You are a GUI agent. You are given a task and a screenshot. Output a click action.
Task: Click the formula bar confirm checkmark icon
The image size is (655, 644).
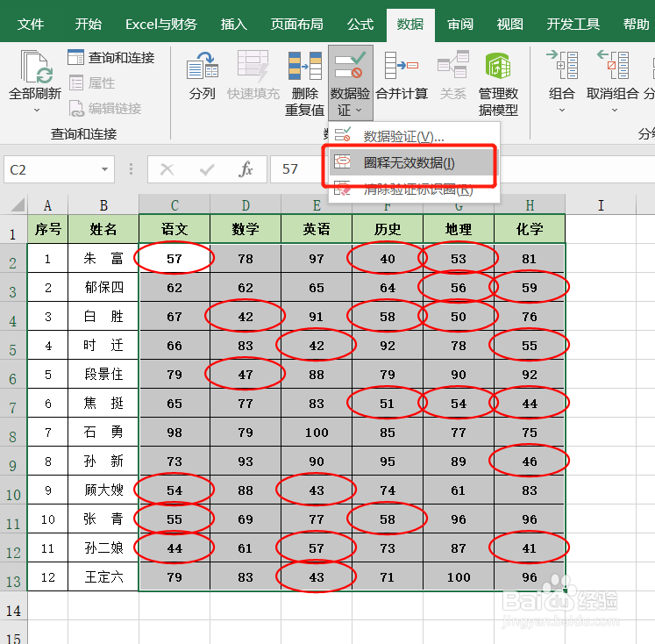click(x=207, y=169)
